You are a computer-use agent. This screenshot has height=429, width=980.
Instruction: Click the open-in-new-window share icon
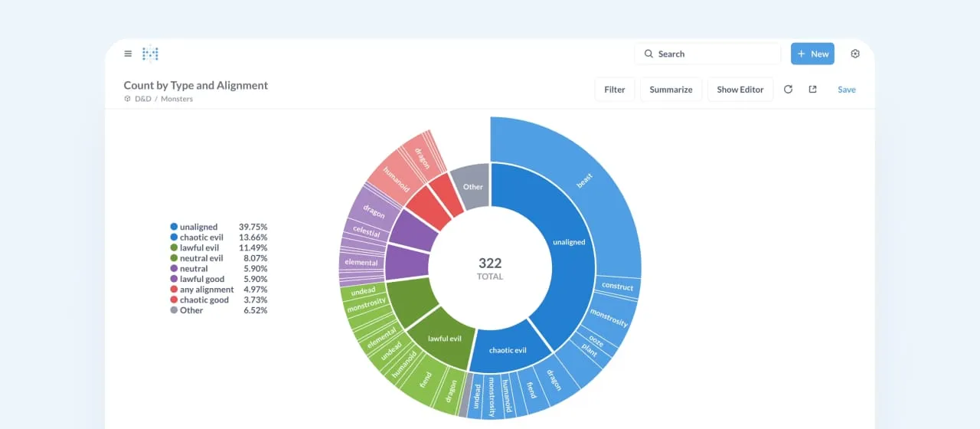coord(812,90)
